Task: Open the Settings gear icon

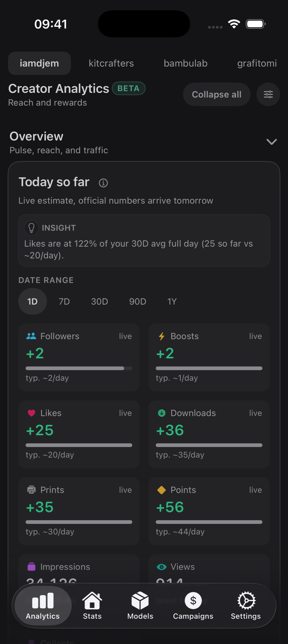Action: [246, 601]
